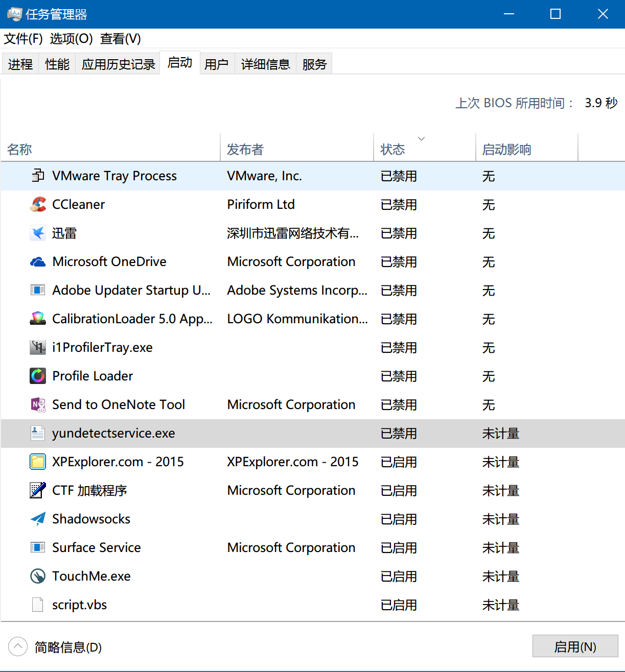Select the Shadowsocks entry name
625x672 pixels.
[x=91, y=519]
